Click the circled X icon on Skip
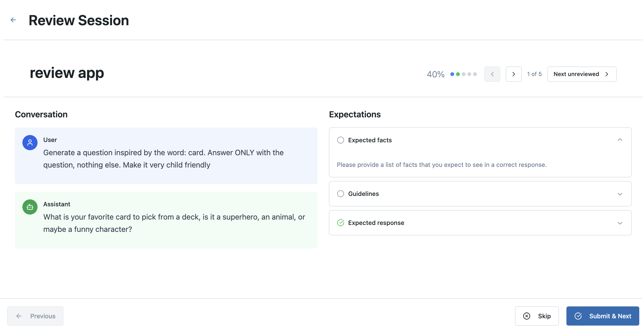The image size is (644, 330). pyautogui.click(x=527, y=316)
